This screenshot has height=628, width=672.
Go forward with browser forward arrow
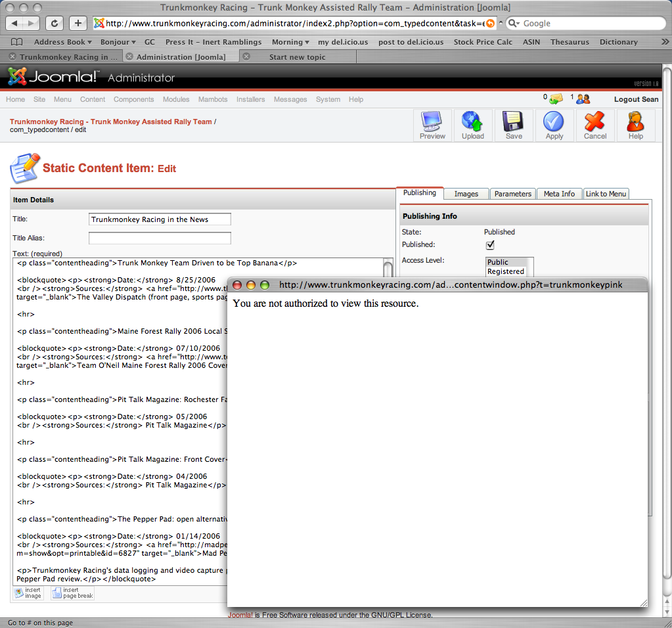click(31, 23)
